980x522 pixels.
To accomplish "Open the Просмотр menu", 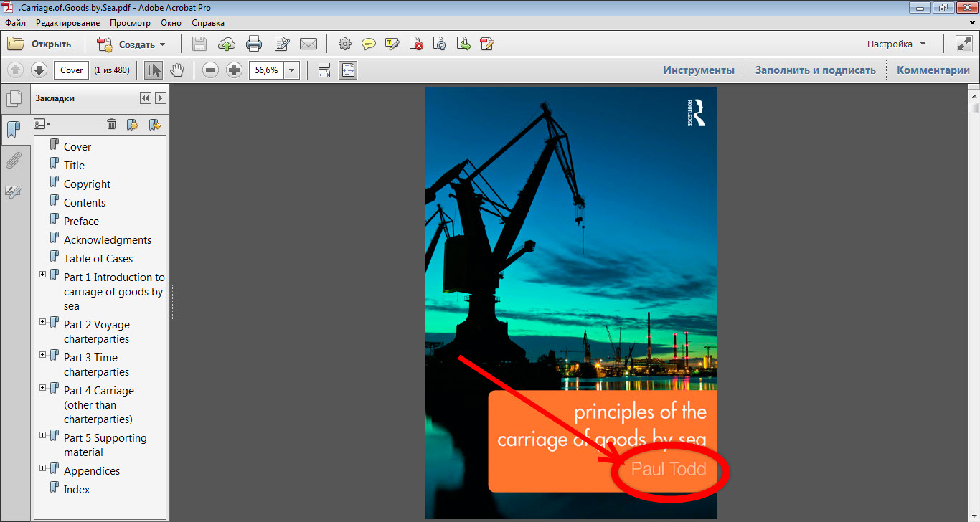I will click(130, 22).
